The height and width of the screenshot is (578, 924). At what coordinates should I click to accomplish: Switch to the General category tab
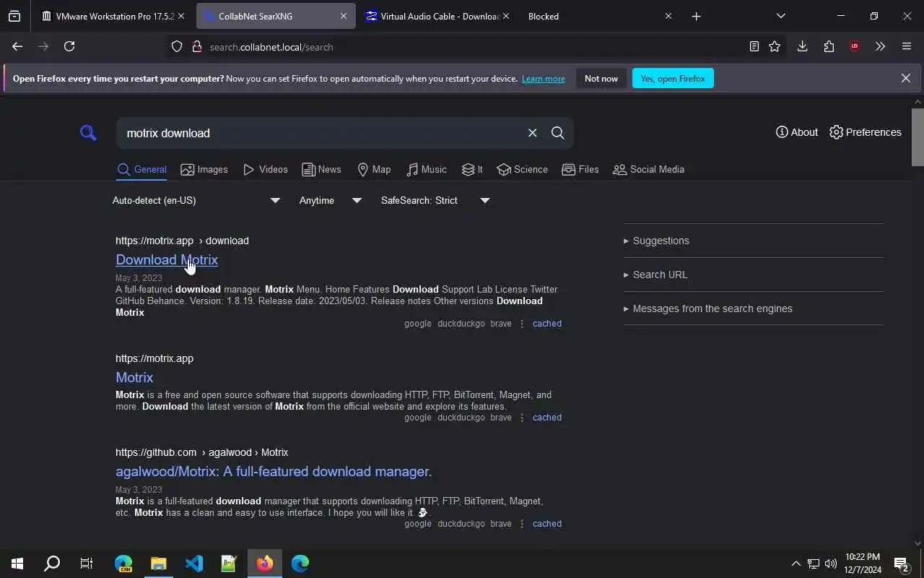pyautogui.click(x=142, y=169)
